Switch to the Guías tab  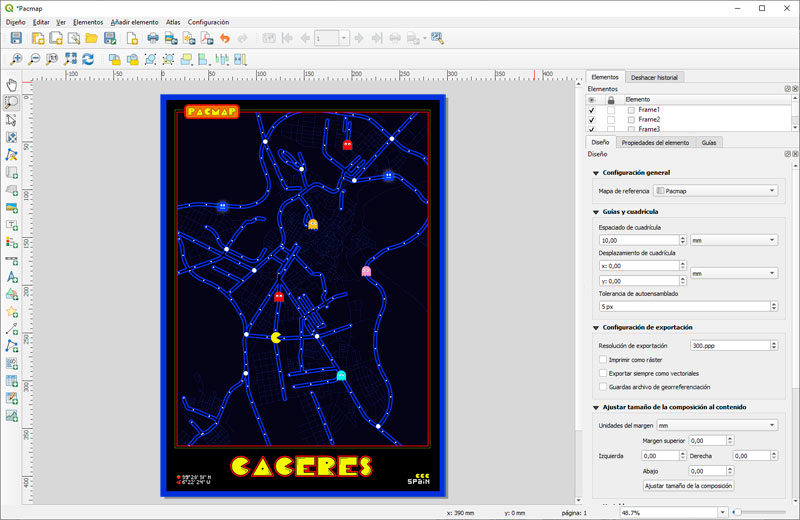(x=709, y=142)
